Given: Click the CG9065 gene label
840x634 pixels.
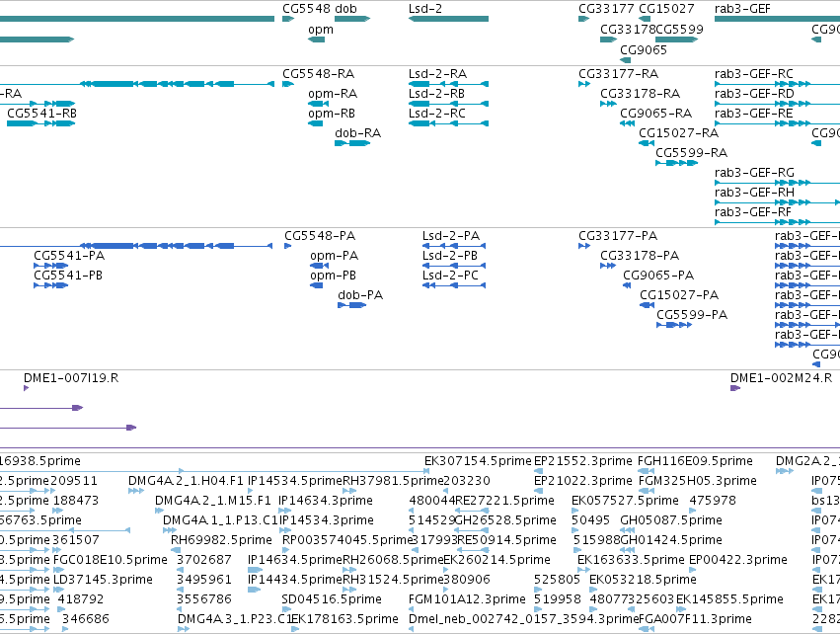Looking at the screenshot, I should click(x=644, y=49).
